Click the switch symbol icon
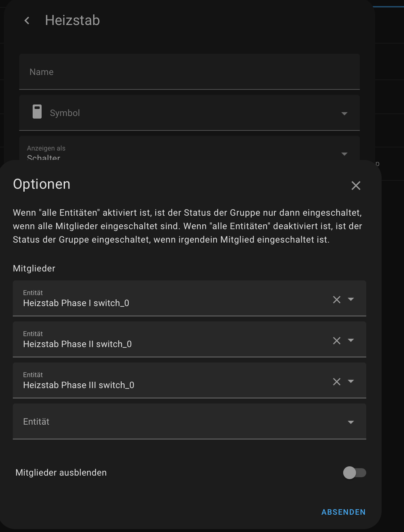404x532 pixels. [37, 112]
